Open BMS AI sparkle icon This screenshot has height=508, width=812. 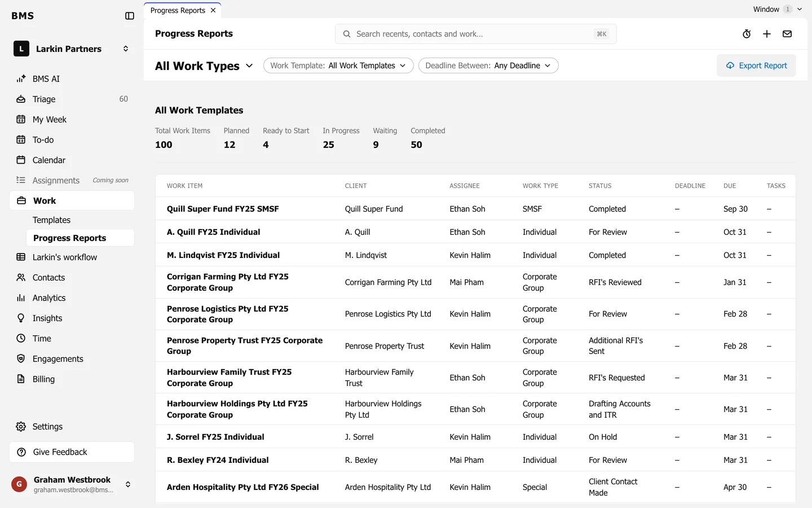pos(21,79)
